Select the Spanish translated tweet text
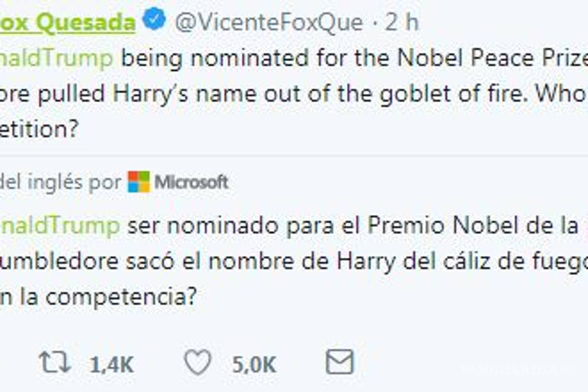This screenshot has height=392, width=588. click(x=245, y=260)
